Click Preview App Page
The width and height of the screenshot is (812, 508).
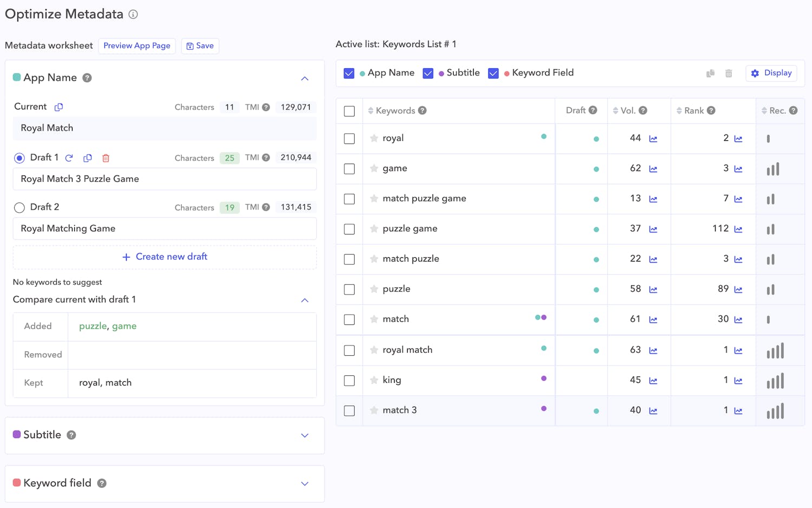point(136,46)
